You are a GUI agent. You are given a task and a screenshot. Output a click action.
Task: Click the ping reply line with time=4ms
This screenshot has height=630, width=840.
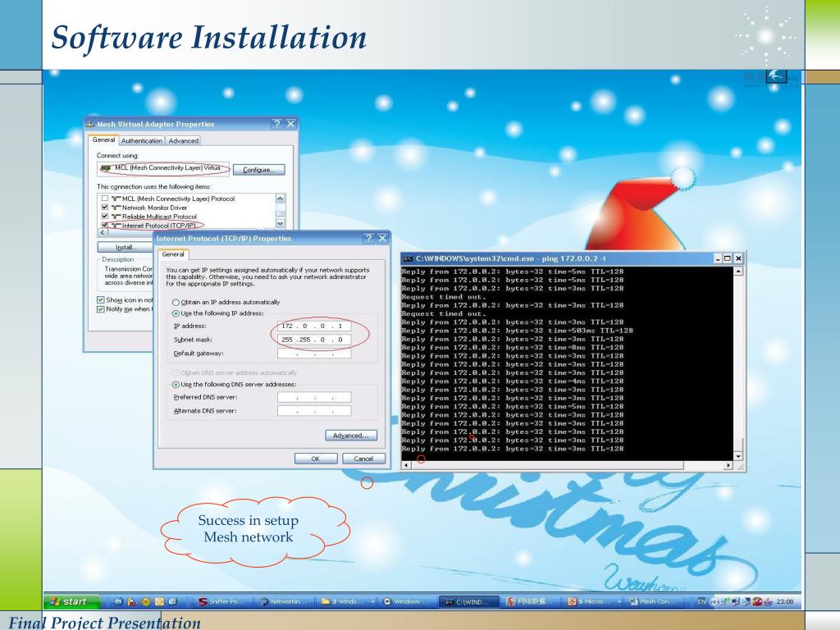coord(513,381)
